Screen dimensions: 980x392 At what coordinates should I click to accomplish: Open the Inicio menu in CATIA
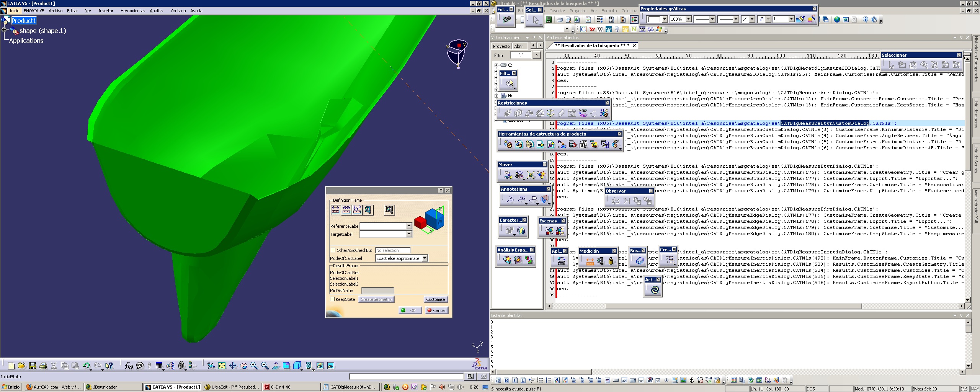pyautogui.click(x=14, y=11)
